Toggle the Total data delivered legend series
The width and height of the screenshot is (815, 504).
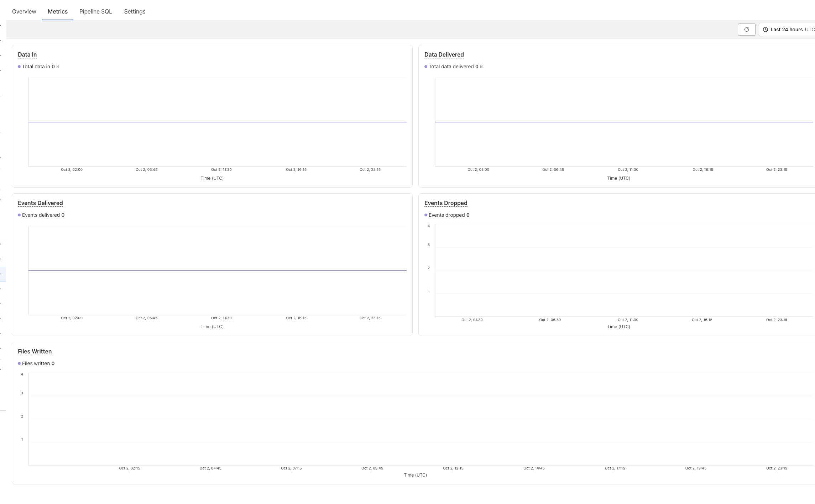tap(451, 67)
